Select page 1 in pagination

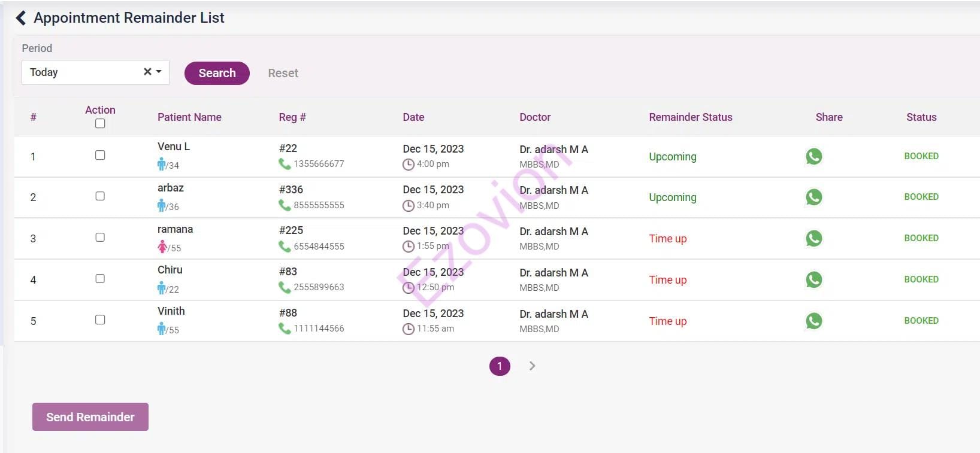pyautogui.click(x=500, y=366)
